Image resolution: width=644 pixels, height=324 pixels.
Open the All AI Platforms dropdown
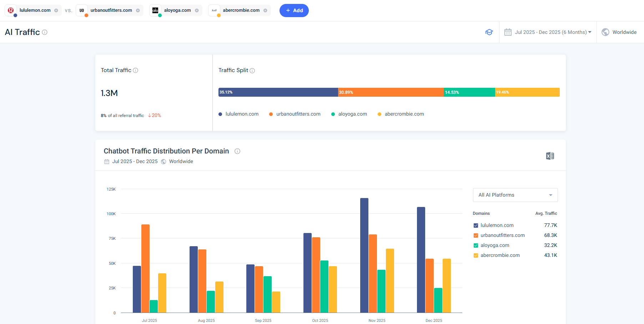[515, 195]
